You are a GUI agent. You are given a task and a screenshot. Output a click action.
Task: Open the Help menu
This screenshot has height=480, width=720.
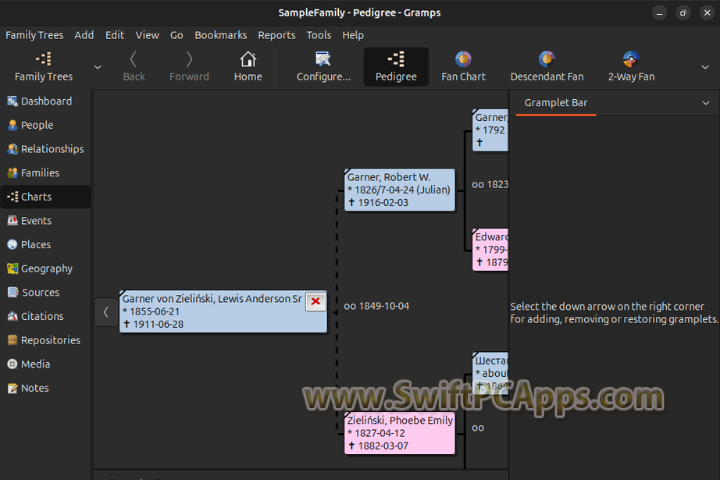coord(353,35)
